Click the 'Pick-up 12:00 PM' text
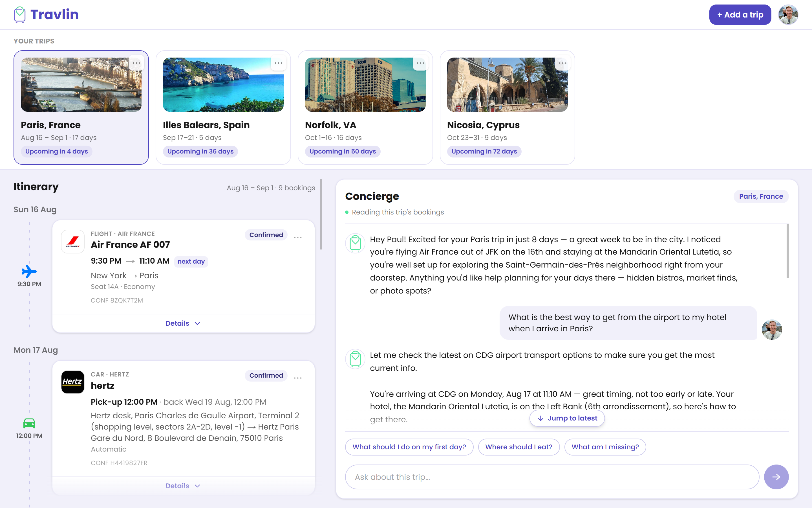812x508 pixels. 124,402
